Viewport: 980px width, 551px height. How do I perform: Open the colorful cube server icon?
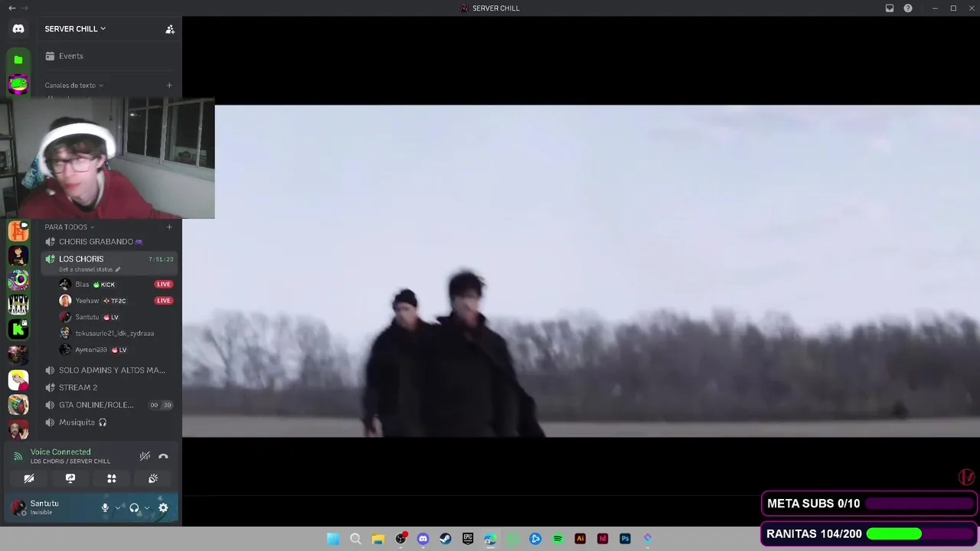tap(18, 404)
